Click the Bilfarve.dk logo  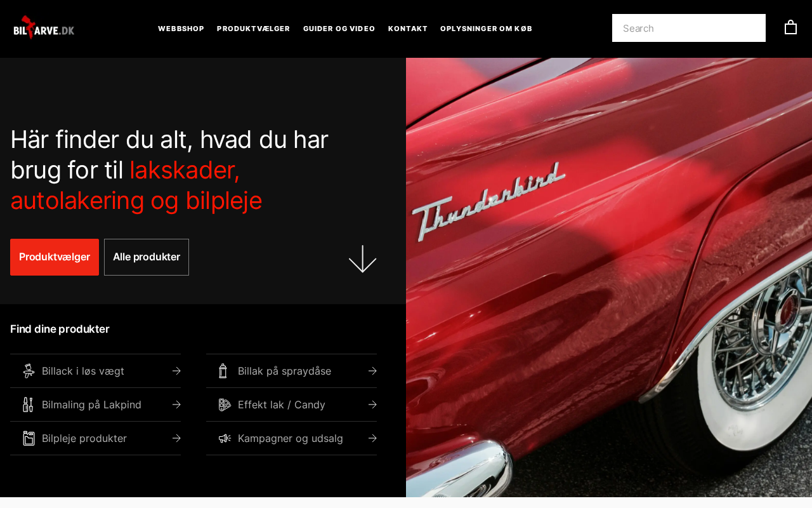coord(44,28)
